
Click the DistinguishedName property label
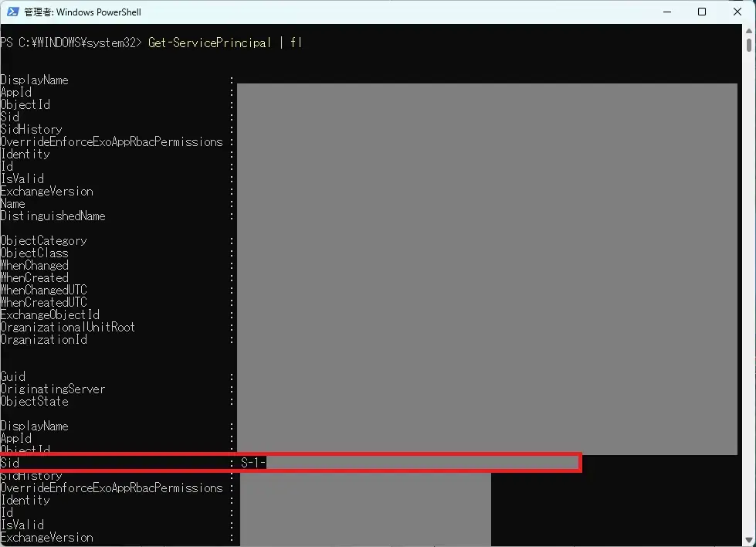[53, 216]
